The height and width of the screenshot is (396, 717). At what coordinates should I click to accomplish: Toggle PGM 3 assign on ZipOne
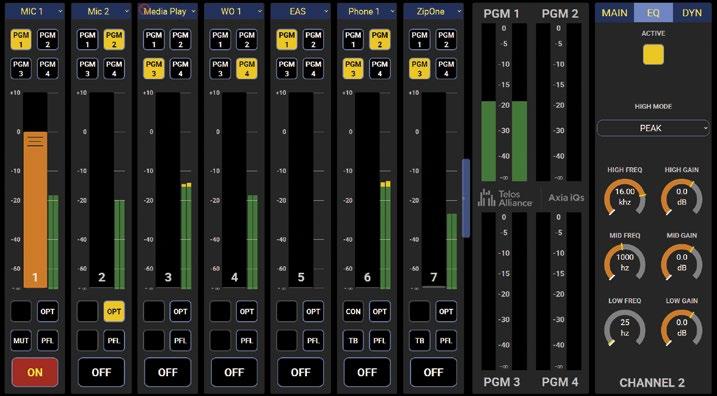tap(419, 69)
